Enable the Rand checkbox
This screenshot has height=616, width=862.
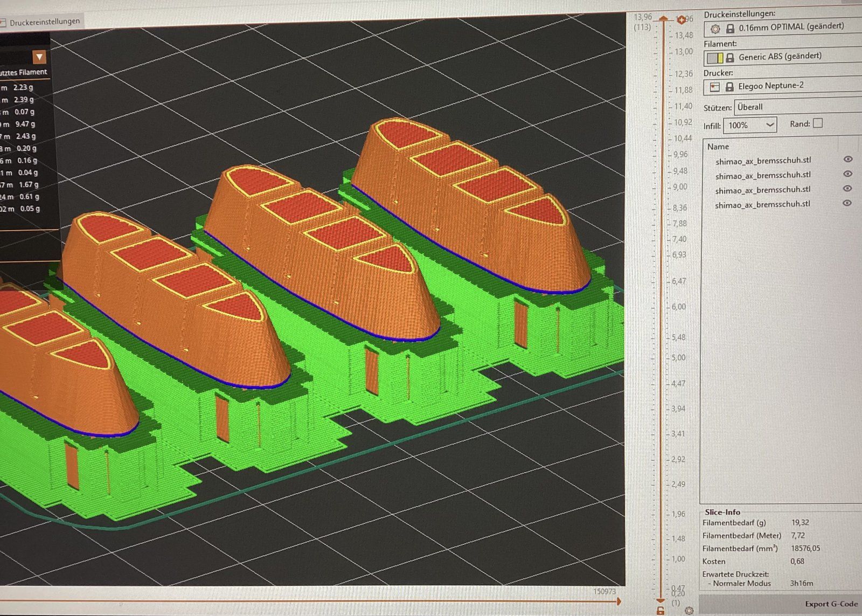pyautogui.click(x=818, y=123)
